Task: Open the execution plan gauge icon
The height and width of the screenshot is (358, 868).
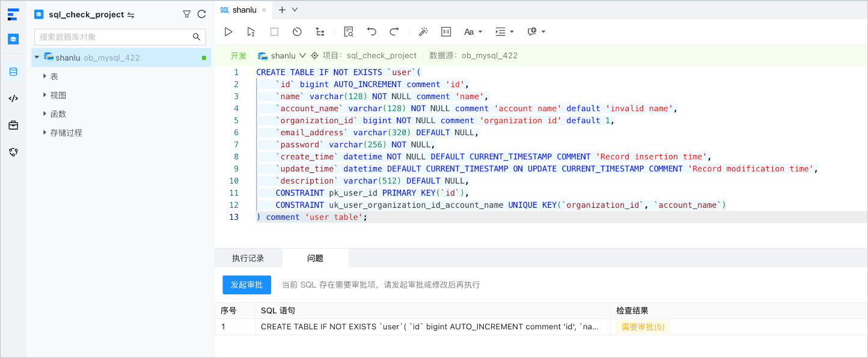Action: pos(297,31)
